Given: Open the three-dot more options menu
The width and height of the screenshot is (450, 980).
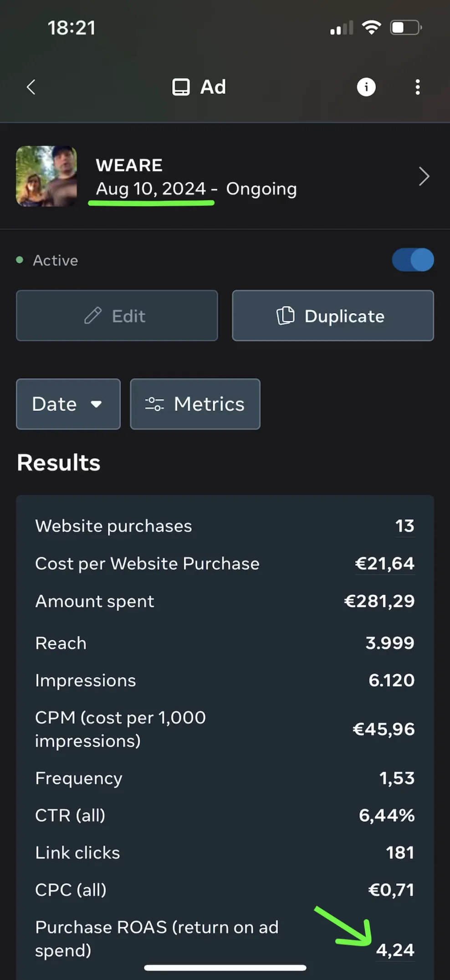Looking at the screenshot, I should [x=417, y=87].
